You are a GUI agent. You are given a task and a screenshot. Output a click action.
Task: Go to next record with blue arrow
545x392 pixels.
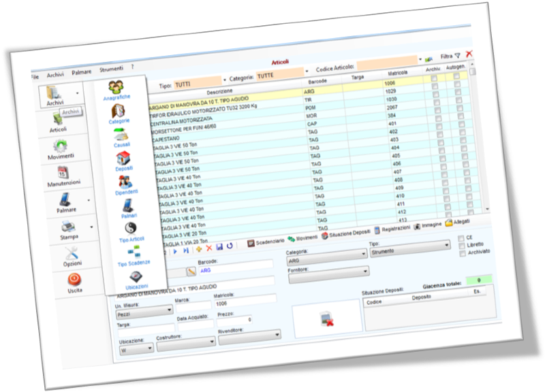click(x=176, y=251)
